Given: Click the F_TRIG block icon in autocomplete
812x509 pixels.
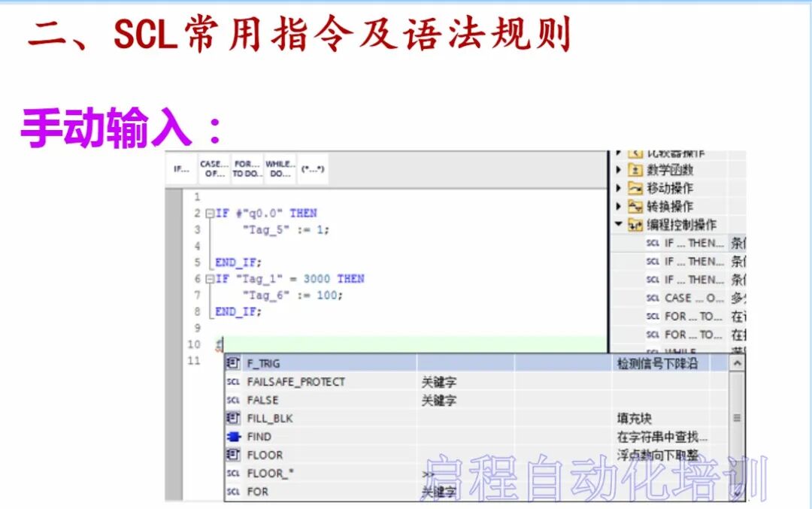Looking at the screenshot, I should [x=234, y=363].
